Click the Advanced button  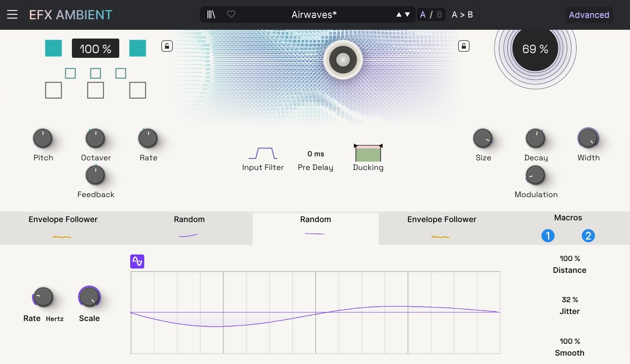588,15
